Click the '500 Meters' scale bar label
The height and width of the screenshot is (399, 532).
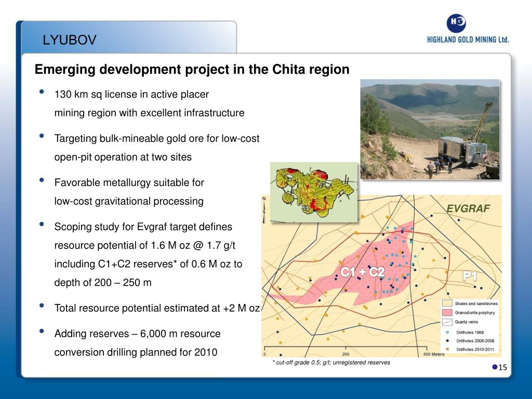434,354
